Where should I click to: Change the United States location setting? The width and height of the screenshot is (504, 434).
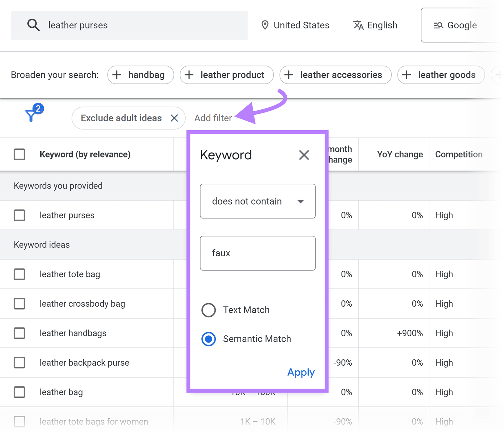[301, 25]
